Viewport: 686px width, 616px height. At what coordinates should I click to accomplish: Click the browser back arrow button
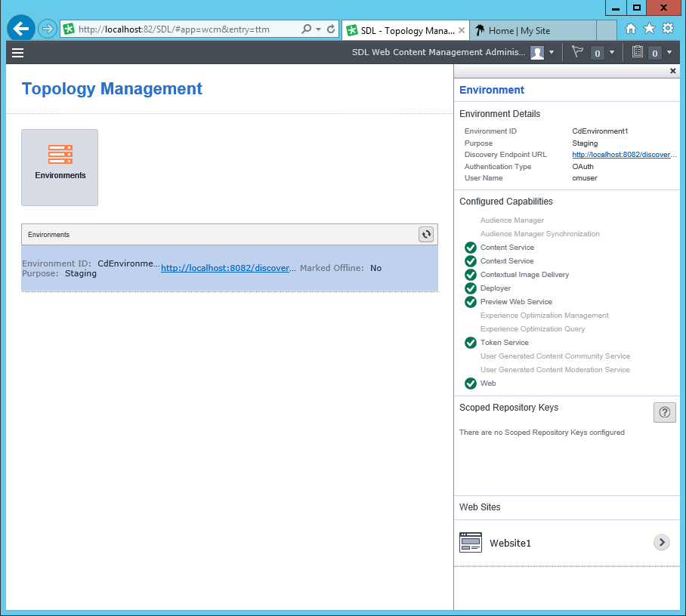tap(21, 29)
